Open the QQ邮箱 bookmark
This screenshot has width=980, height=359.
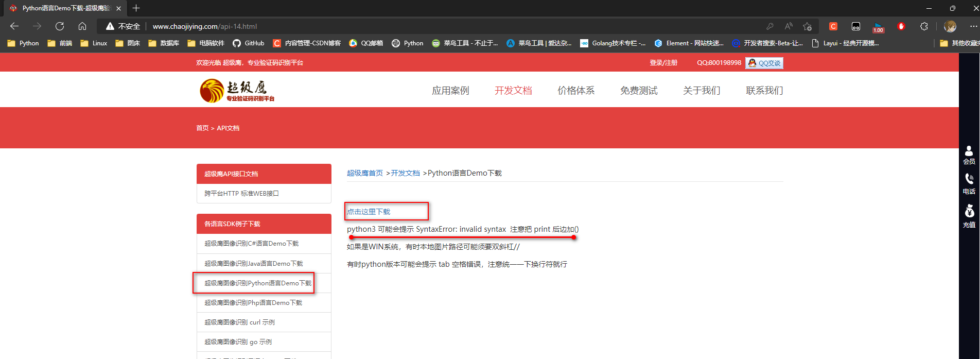click(x=366, y=43)
